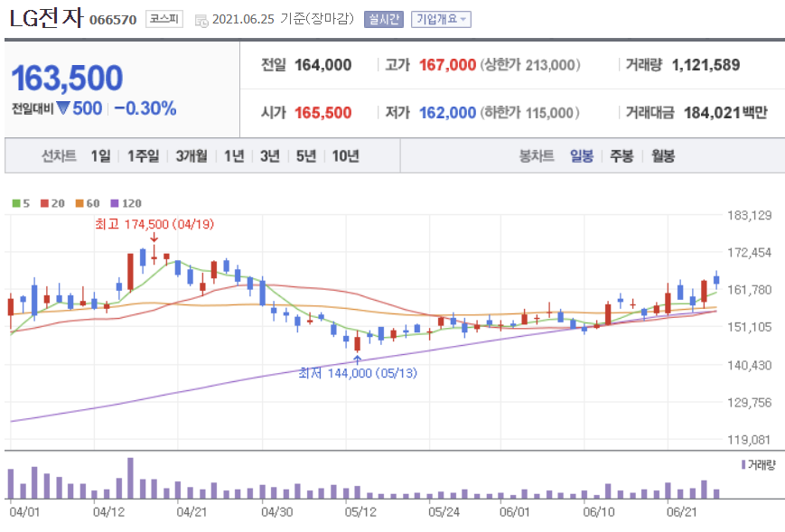The image size is (785, 532).
Task: Click the purple 120-day moving average swatch
Action: (115, 203)
